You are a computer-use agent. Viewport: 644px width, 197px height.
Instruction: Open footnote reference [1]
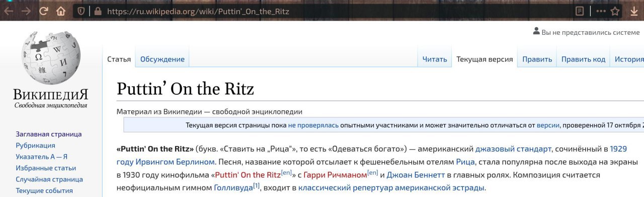click(x=257, y=186)
